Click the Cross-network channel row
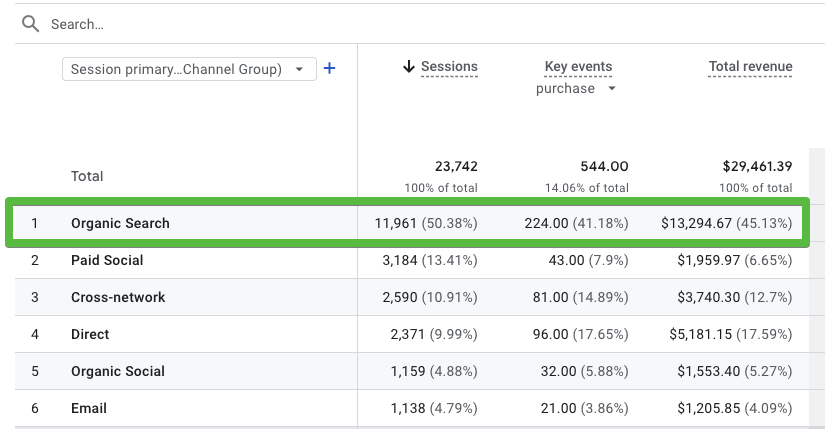This screenshot has height=429, width=825. [118, 297]
